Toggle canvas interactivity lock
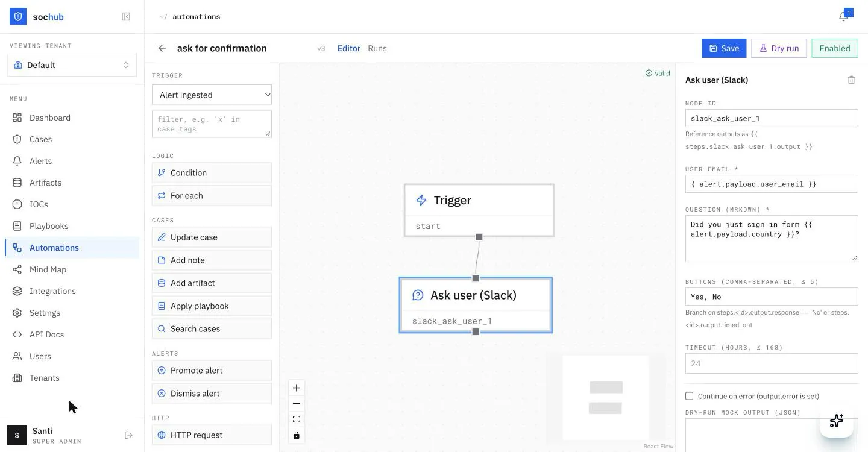 pos(296,435)
